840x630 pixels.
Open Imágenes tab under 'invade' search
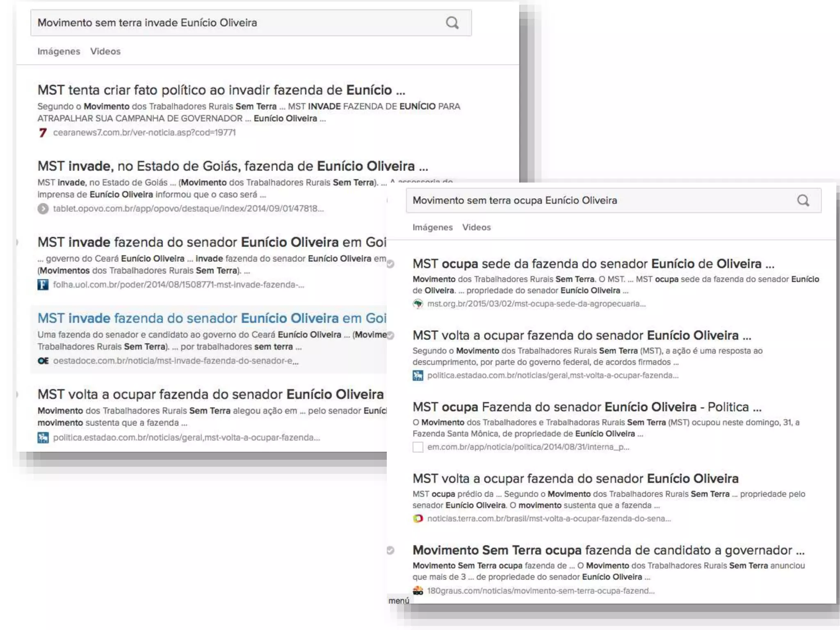[x=59, y=51]
